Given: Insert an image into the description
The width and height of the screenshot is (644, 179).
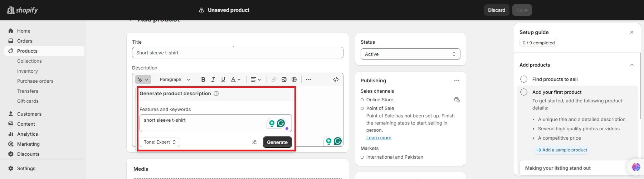Looking at the screenshot, I should pos(284,79).
